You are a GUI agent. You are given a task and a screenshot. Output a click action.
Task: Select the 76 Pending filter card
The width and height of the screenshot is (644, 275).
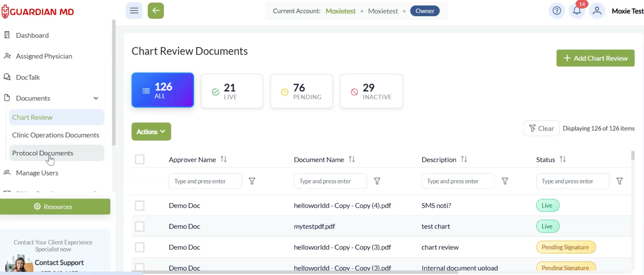coord(301,91)
